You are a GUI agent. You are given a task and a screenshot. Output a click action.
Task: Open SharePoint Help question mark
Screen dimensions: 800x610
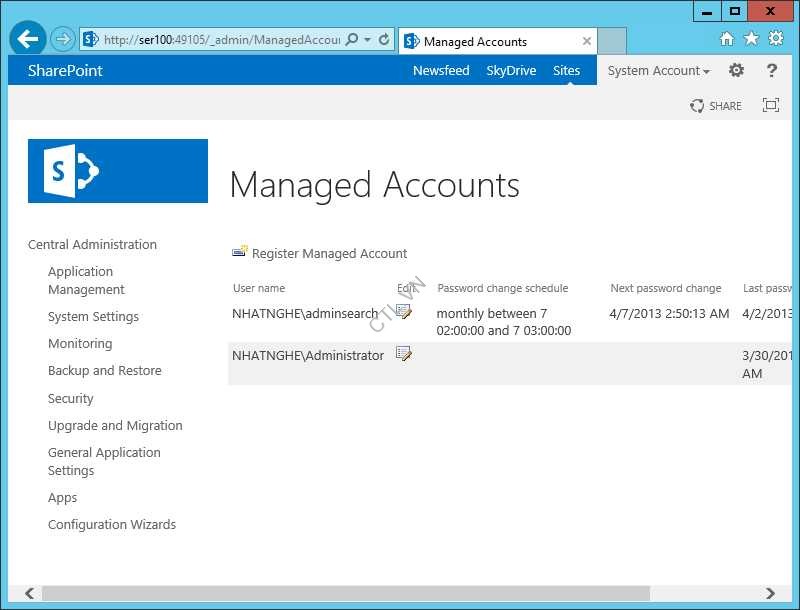[x=772, y=70]
